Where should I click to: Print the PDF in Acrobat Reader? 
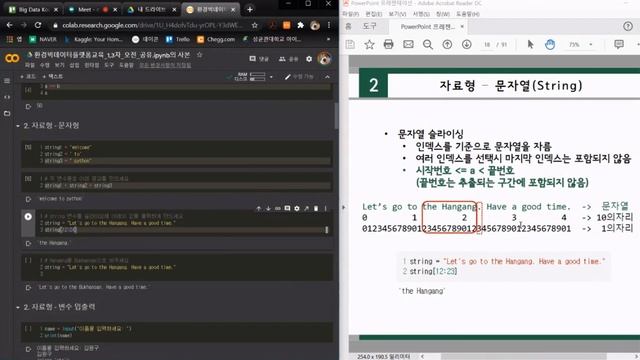(x=388, y=44)
